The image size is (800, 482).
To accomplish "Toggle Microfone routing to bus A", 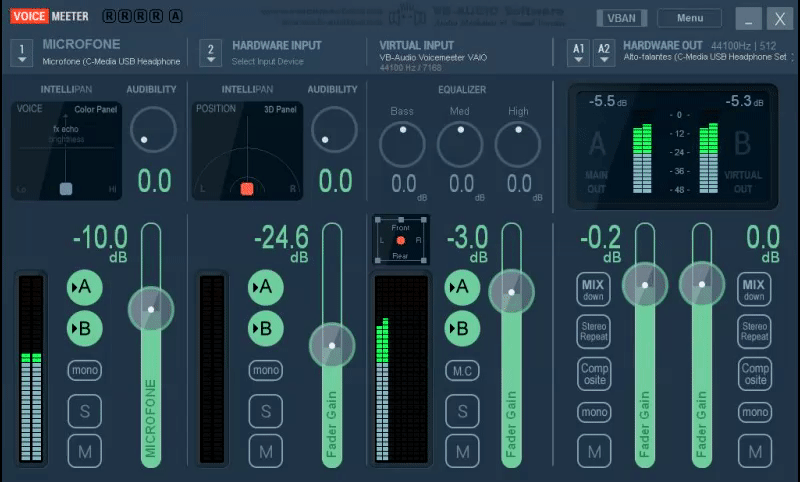I will (85, 287).
